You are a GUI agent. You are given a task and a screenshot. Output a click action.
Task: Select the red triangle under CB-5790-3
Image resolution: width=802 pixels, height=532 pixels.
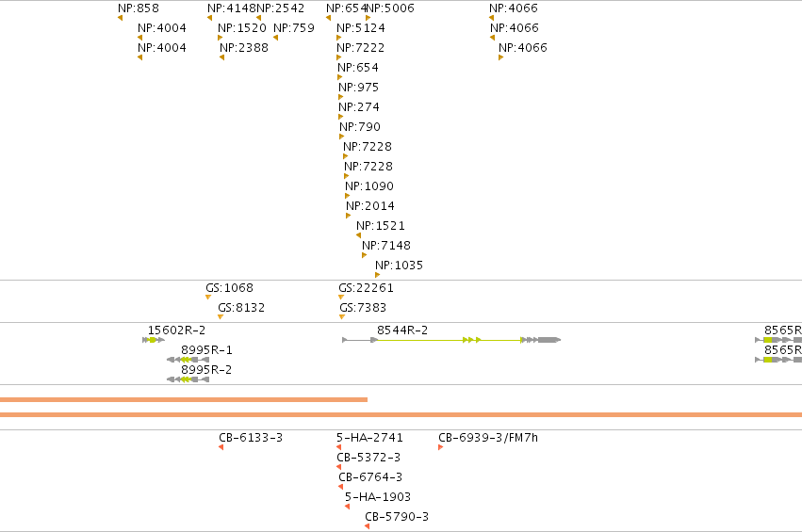[368, 527]
